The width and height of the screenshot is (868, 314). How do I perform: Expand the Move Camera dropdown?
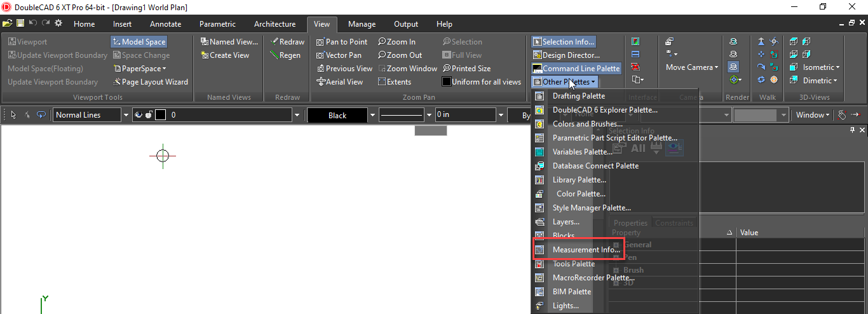coord(716,67)
